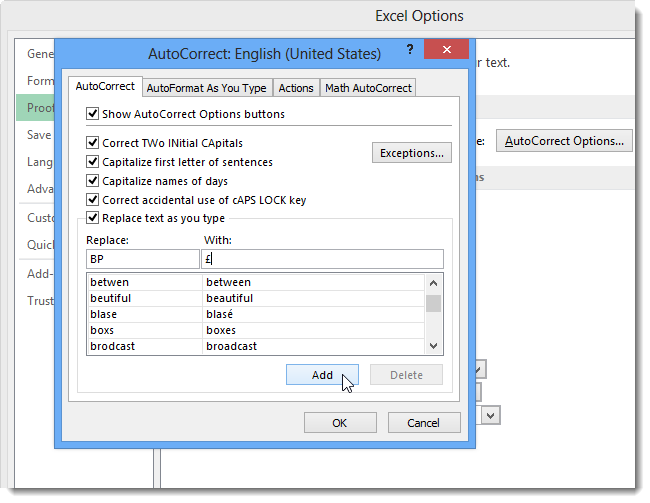This screenshot has width=650, height=503.
Task: Uncheck Capitalize first letter of sentences
Action: click(x=93, y=162)
